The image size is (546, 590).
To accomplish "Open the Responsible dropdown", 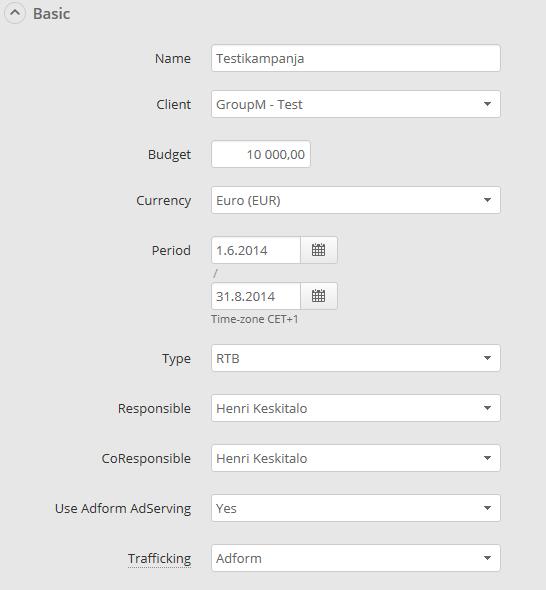I will pos(356,408).
